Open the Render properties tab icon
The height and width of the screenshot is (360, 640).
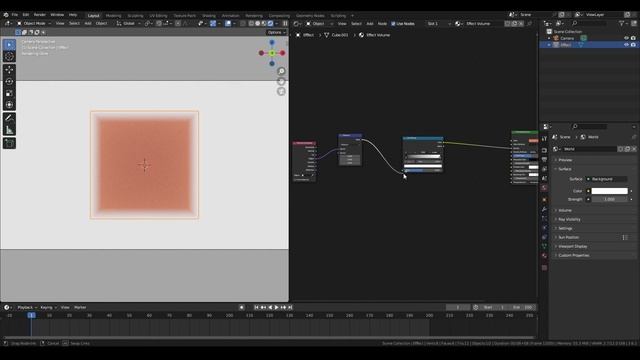coord(544,150)
